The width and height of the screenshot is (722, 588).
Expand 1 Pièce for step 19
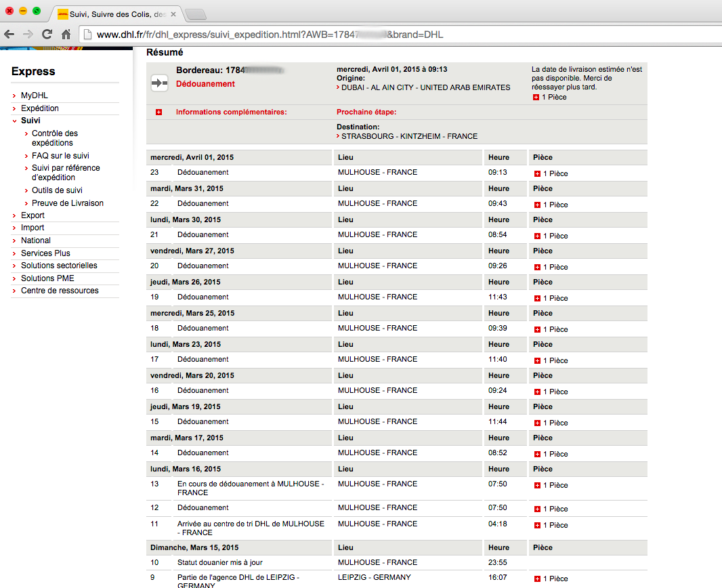click(x=537, y=298)
